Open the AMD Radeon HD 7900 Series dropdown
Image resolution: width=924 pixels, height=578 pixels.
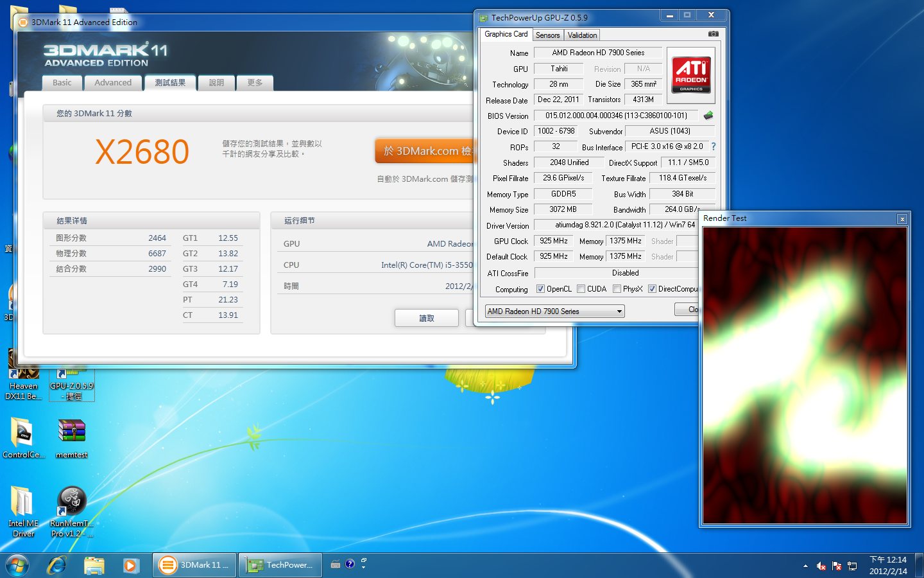(555, 311)
